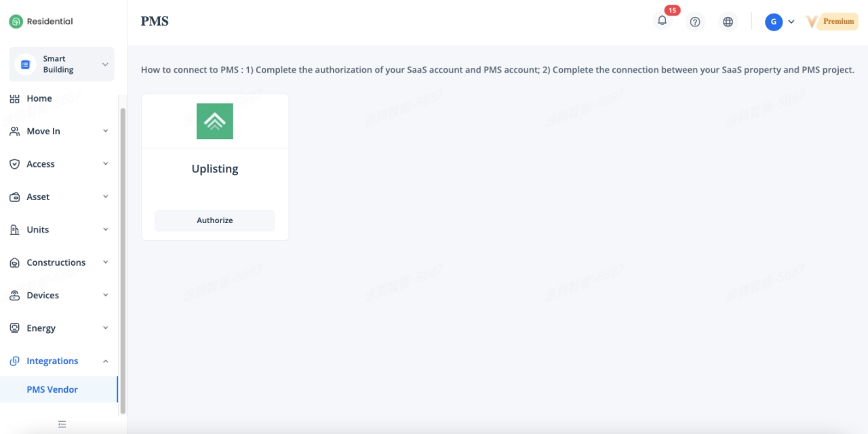The height and width of the screenshot is (434, 868).
Task: Open the Constructions menu item
Action: point(56,262)
